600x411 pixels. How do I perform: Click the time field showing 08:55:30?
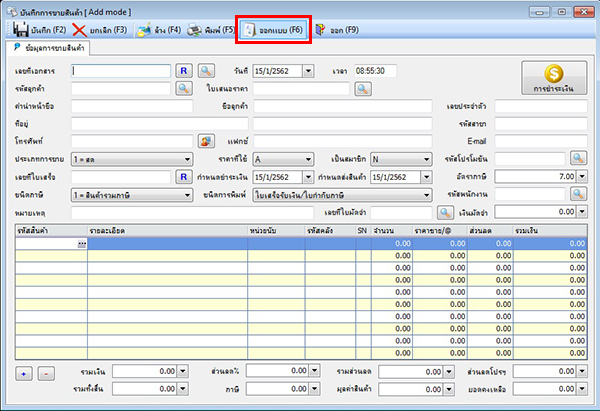point(375,71)
